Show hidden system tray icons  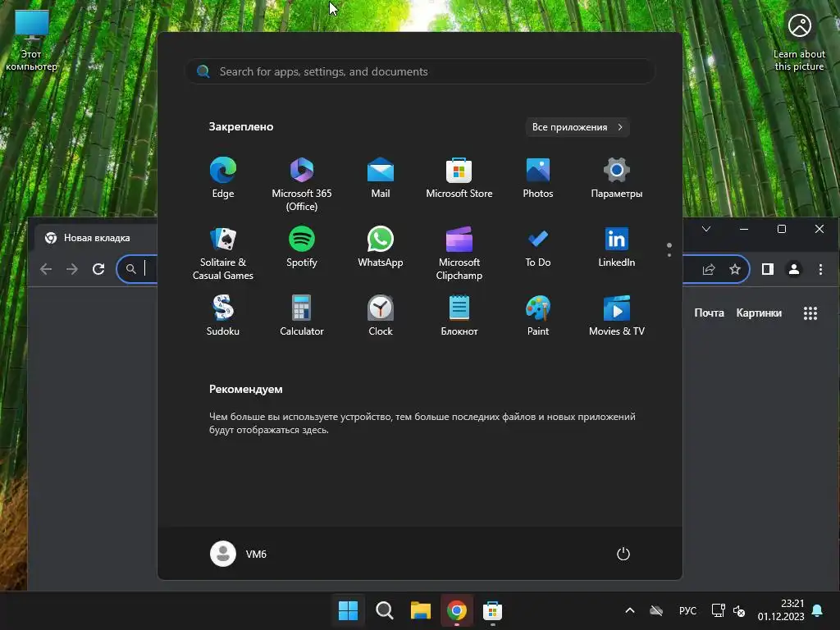tap(630, 610)
